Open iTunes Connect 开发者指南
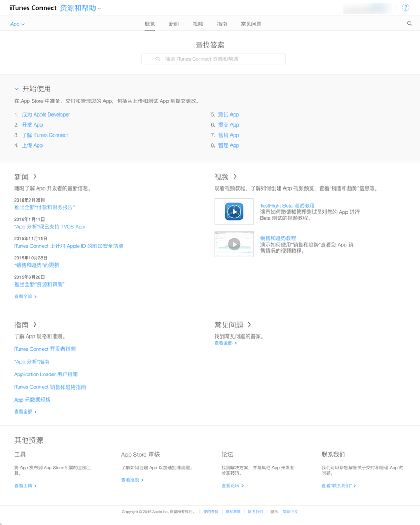420x525 pixels. click(x=45, y=349)
